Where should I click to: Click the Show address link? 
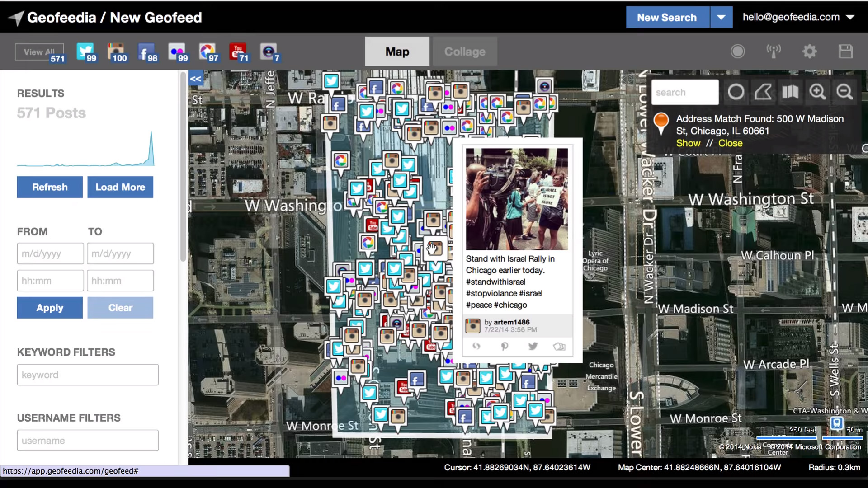688,143
